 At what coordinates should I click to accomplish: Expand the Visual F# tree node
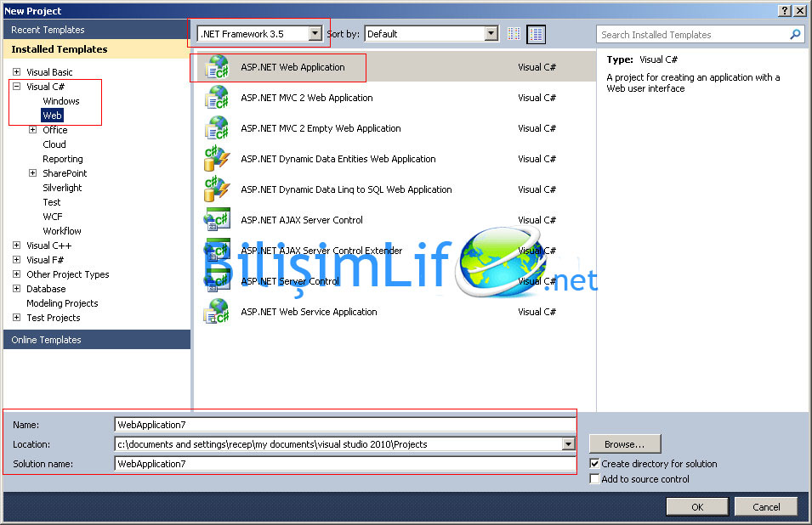point(16,260)
